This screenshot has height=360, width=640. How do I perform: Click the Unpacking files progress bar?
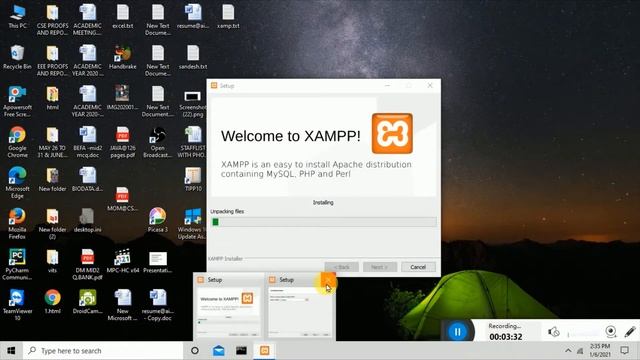(323, 222)
